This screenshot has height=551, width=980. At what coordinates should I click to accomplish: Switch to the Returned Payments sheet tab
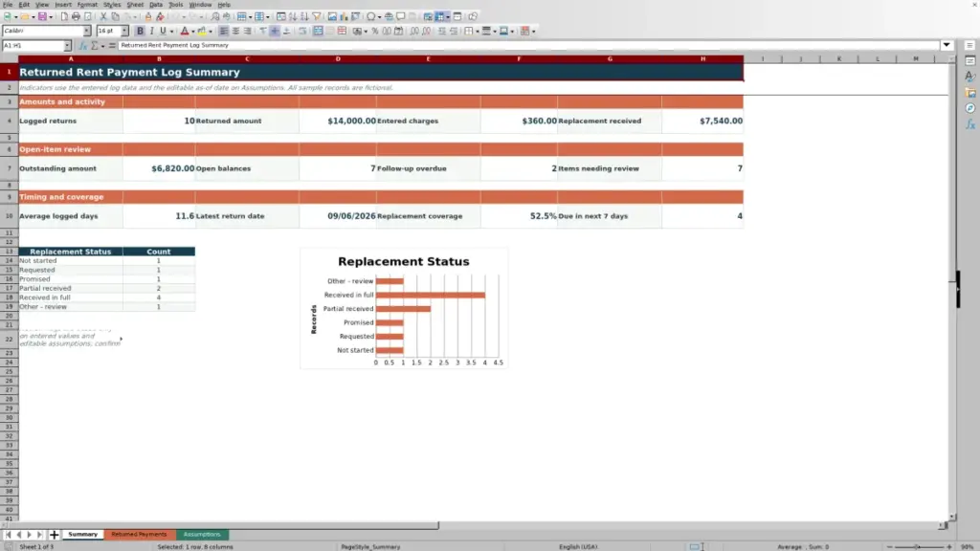click(x=140, y=535)
